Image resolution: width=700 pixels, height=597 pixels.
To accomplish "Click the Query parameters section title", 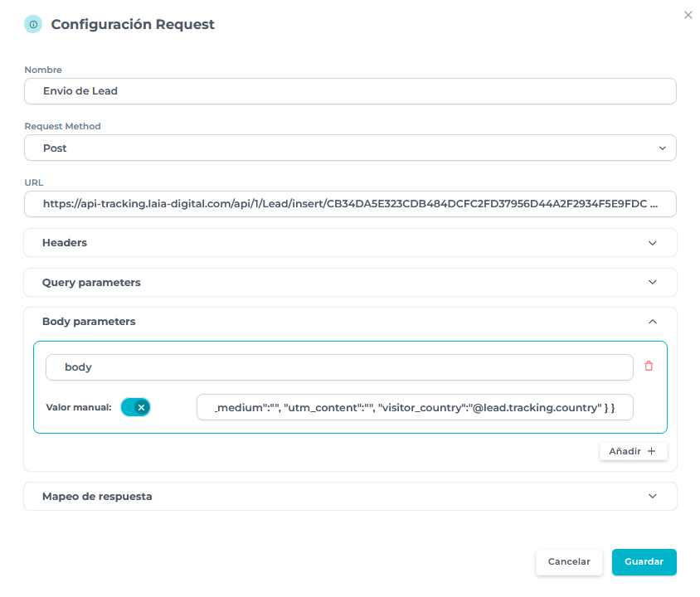I will point(91,282).
